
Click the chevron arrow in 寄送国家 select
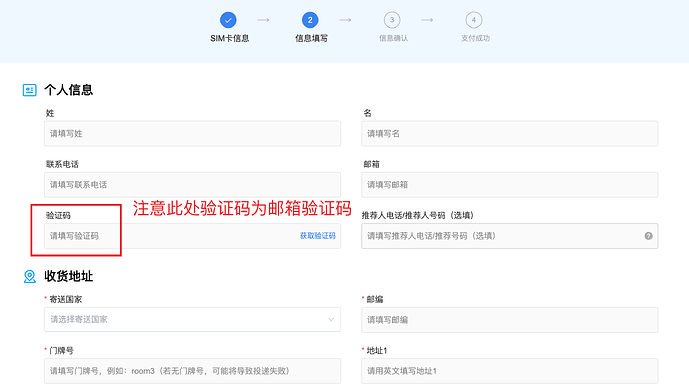331,319
